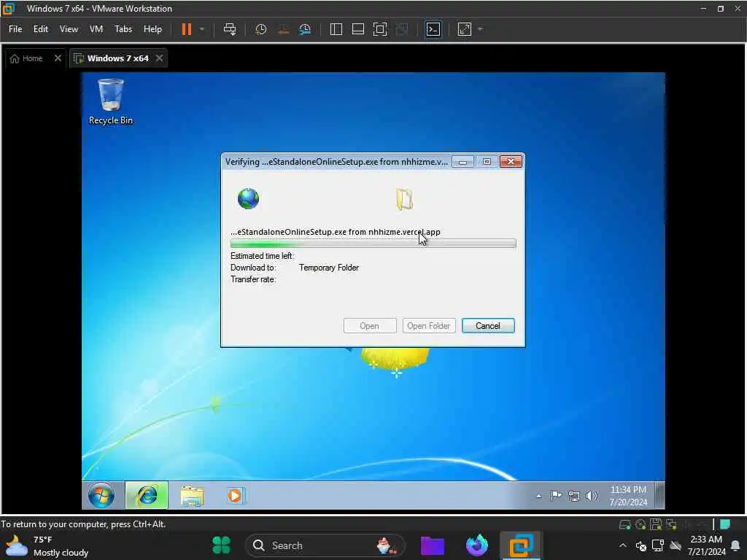Open the host Windows Start button
The width and height of the screenshot is (747, 560).
pos(222,545)
